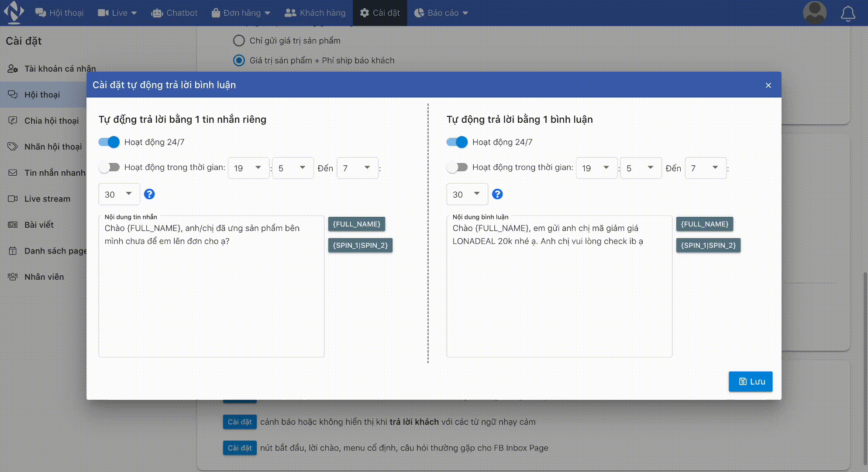The height and width of the screenshot is (472, 868).
Task: Click the app logo in top bar
Action: click(14, 12)
